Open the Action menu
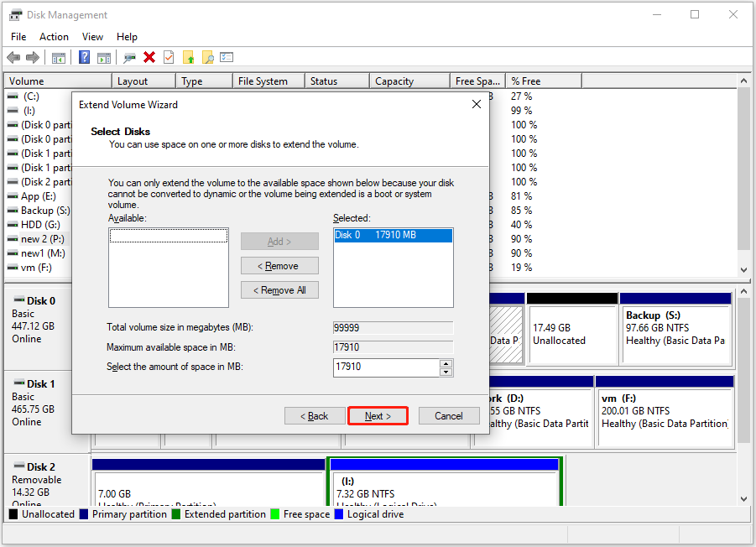The width and height of the screenshot is (756, 547). 54,36
